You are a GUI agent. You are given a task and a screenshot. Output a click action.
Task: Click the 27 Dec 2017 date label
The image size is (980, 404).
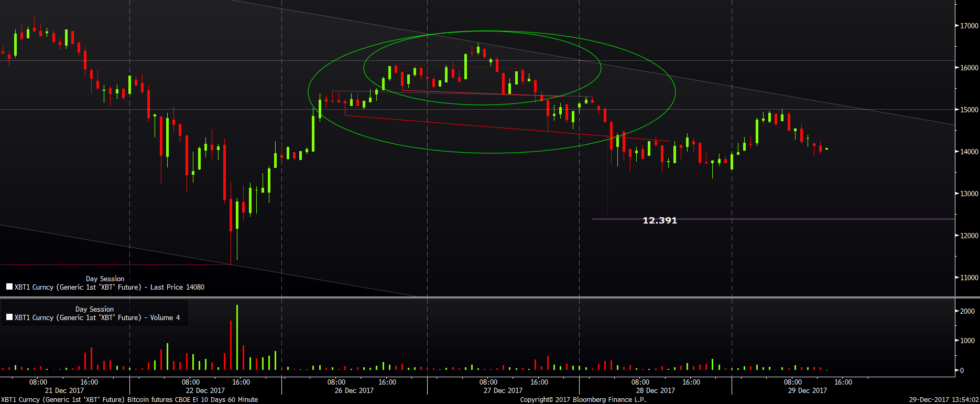pos(503,390)
